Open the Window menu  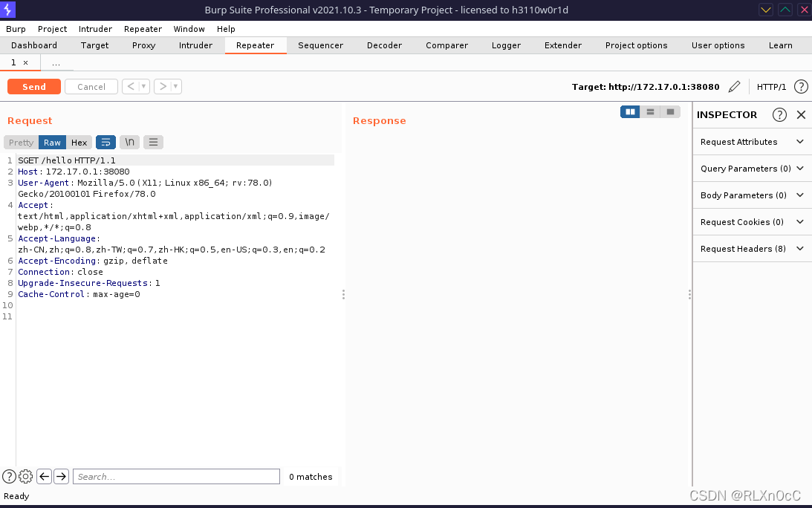(x=189, y=29)
